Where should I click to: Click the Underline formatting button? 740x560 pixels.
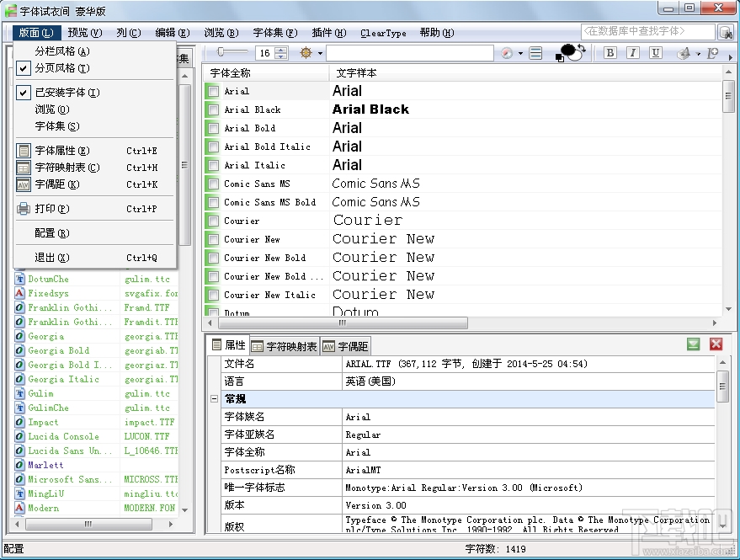655,52
